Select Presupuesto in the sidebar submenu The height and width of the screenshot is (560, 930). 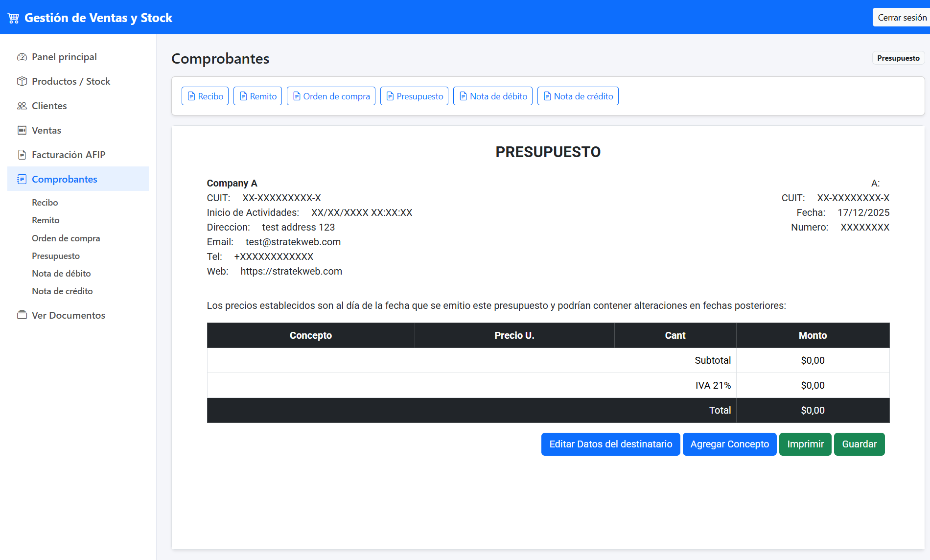pyautogui.click(x=56, y=256)
